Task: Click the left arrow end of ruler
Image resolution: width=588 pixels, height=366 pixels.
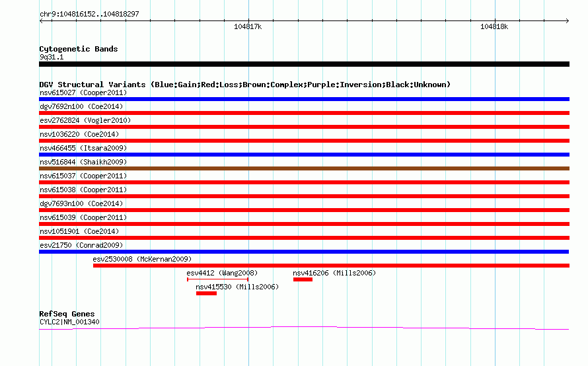Action: tap(41, 20)
